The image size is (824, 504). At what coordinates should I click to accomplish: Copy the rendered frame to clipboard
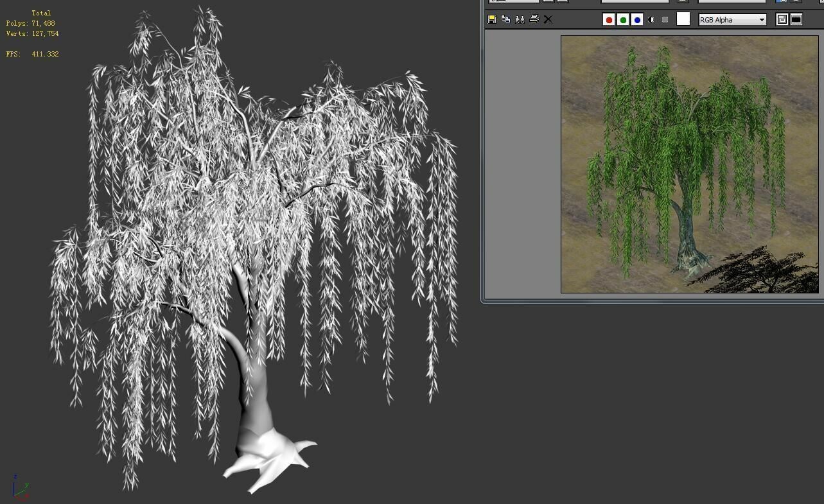click(505, 19)
